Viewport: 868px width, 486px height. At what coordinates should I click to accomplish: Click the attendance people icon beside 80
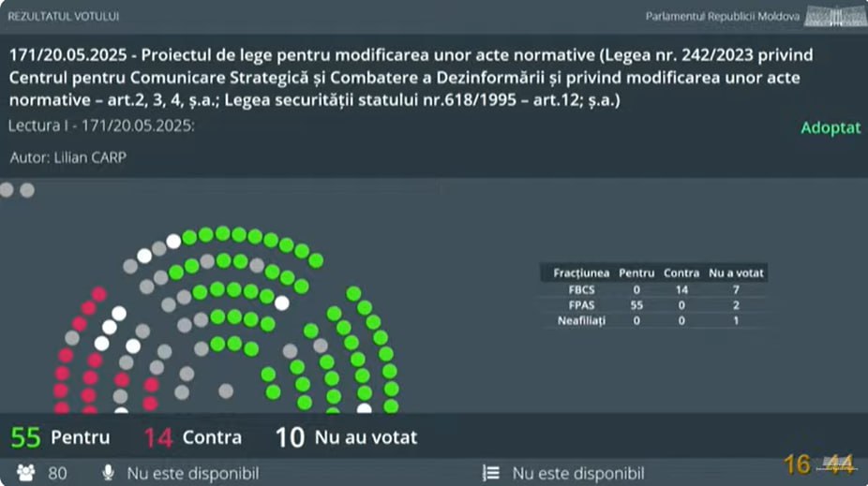tap(25, 473)
